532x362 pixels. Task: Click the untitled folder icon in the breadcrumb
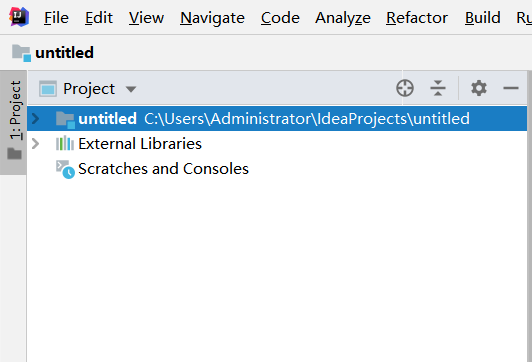21,53
